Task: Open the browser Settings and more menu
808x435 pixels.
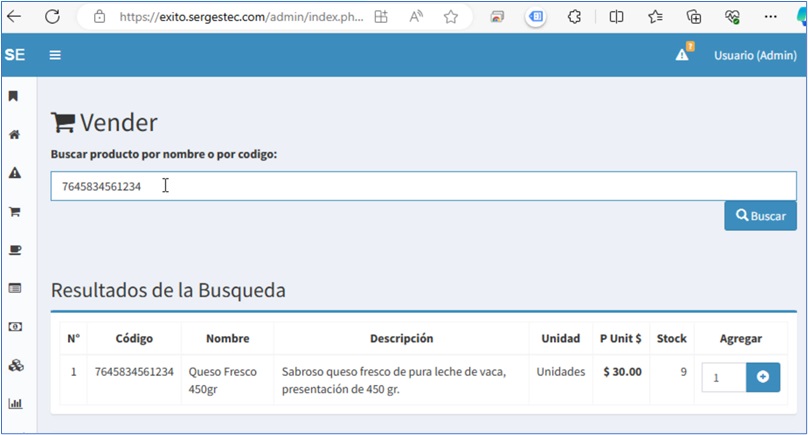Action: pyautogui.click(x=770, y=16)
